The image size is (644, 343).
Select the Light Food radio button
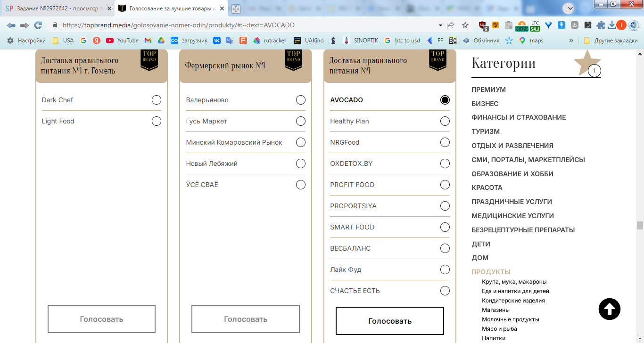[x=157, y=121]
